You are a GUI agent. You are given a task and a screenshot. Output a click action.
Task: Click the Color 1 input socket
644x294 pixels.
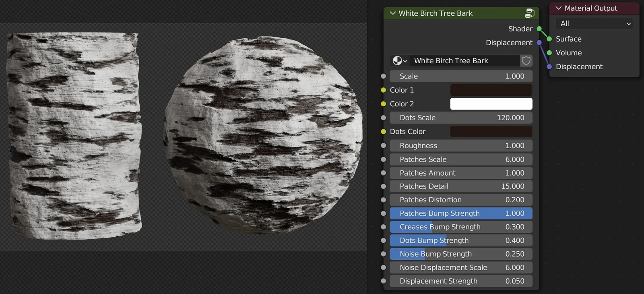[x=383, y=90]
